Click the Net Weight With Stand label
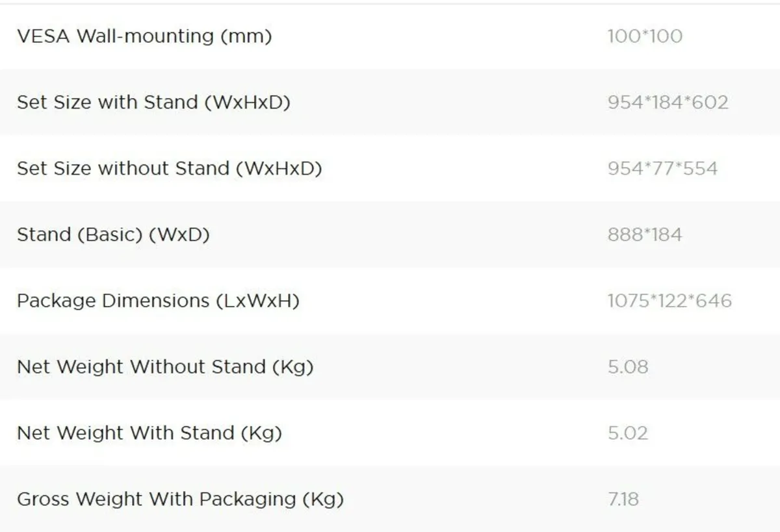This screenshot has width=780, height=532. [x=149, y=433]
